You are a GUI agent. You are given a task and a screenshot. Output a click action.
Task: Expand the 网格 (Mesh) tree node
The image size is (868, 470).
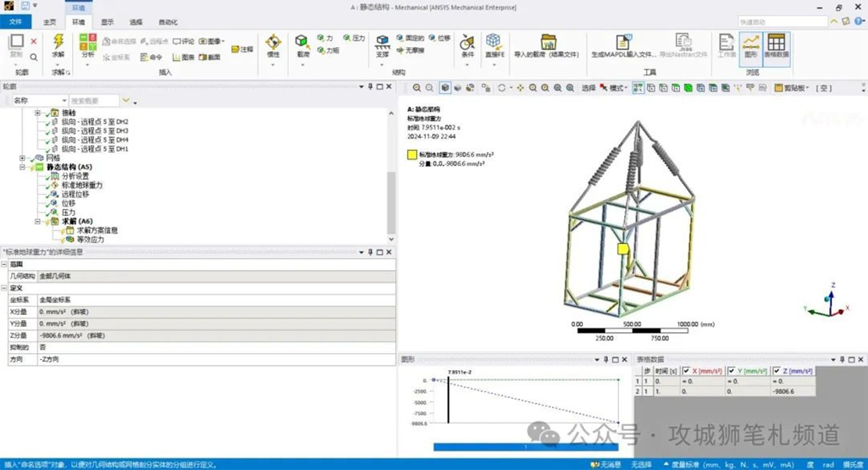[x=23, y=158]
